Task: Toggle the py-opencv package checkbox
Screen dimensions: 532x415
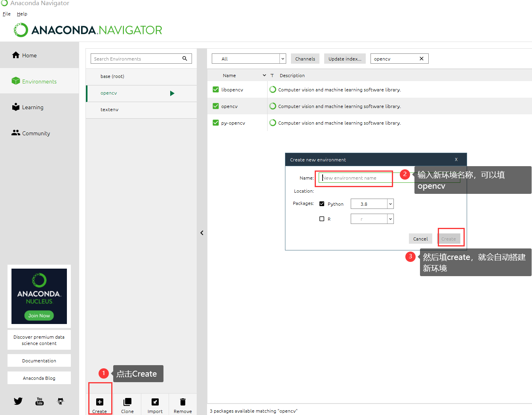Action: coord(216,123)
